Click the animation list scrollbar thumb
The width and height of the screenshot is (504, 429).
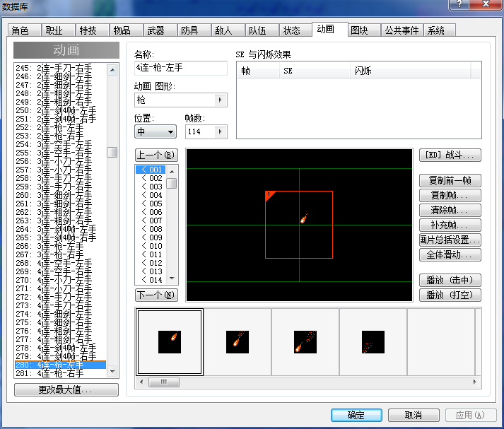tap(112, 153)
